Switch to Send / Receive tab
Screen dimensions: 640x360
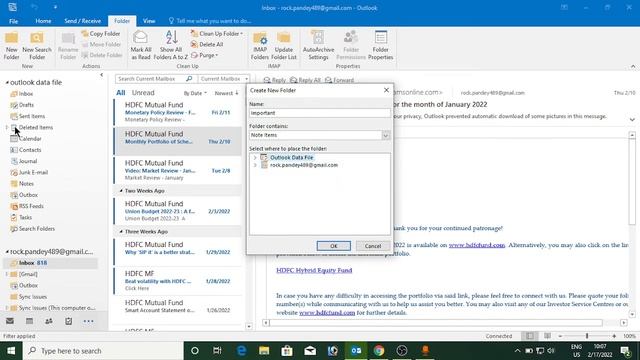[x=82, y=21]
